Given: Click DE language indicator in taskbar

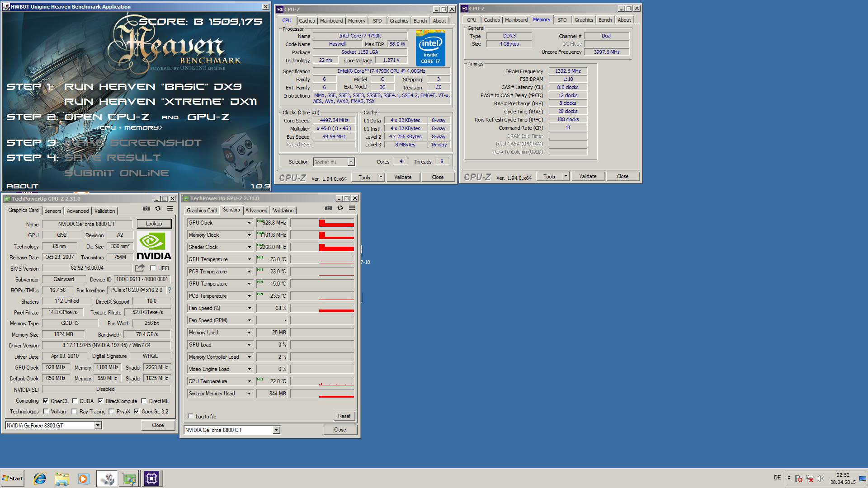Looking at the screenshot, I should [777, 478].
